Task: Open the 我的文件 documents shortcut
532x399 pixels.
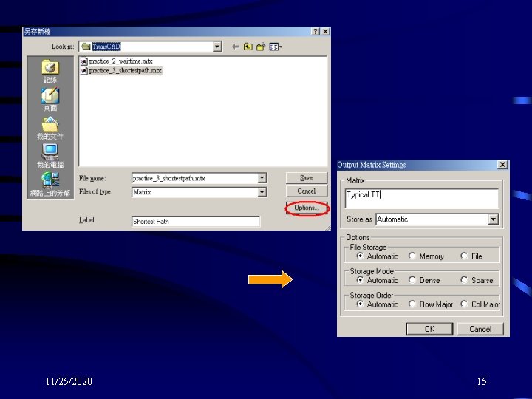Action: 50,129
